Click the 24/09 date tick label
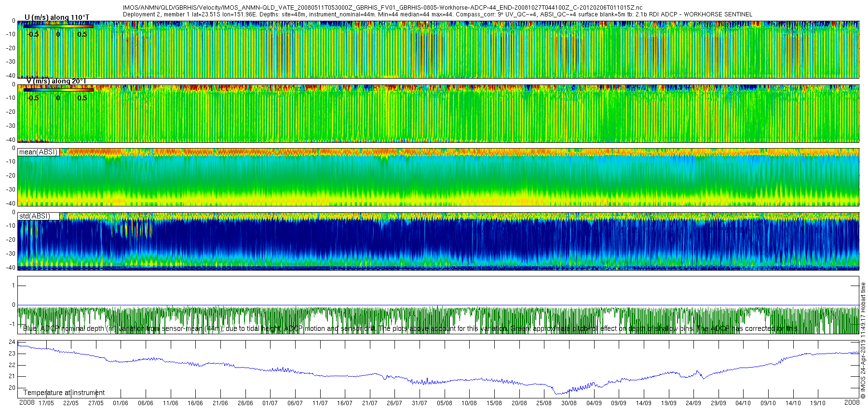 [x=693, y=403]
